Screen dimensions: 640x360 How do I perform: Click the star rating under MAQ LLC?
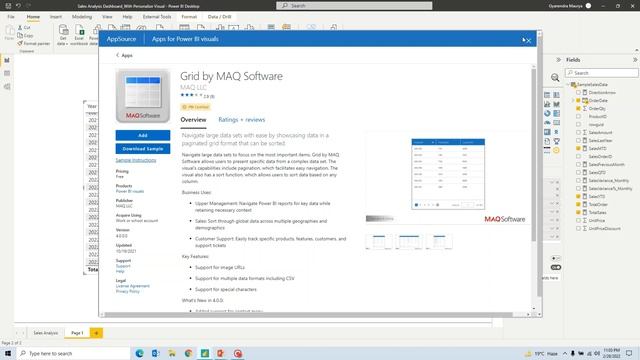pos(191,96)
